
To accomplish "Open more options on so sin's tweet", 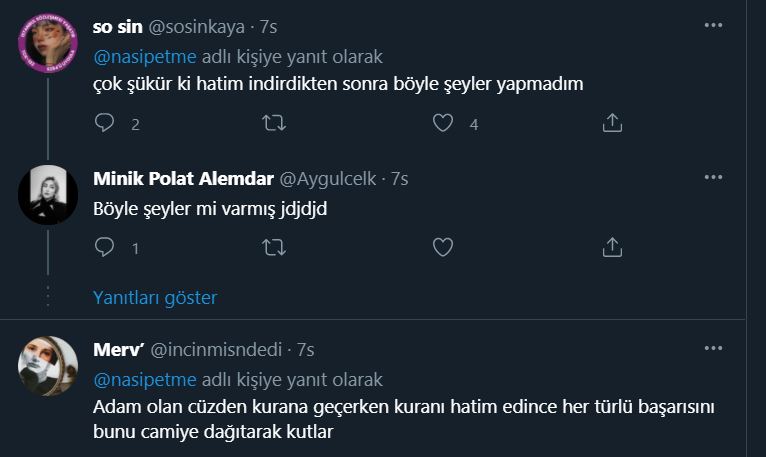I will point(712,25).
